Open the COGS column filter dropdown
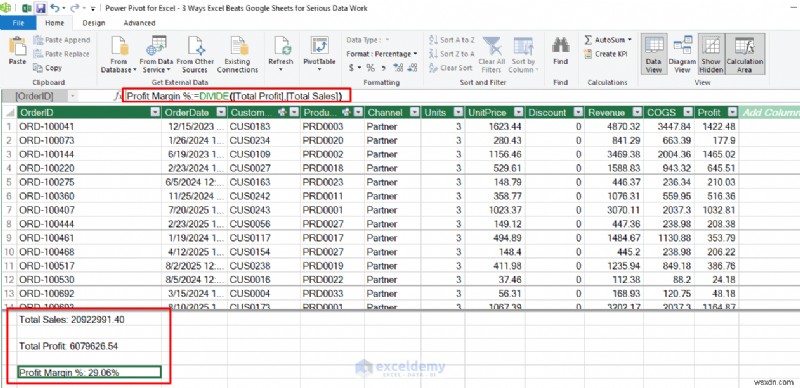 (688, 113)
